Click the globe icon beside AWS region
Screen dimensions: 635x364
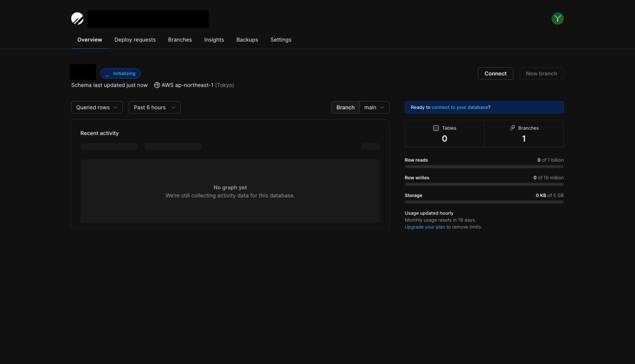[x=157, y=85]
